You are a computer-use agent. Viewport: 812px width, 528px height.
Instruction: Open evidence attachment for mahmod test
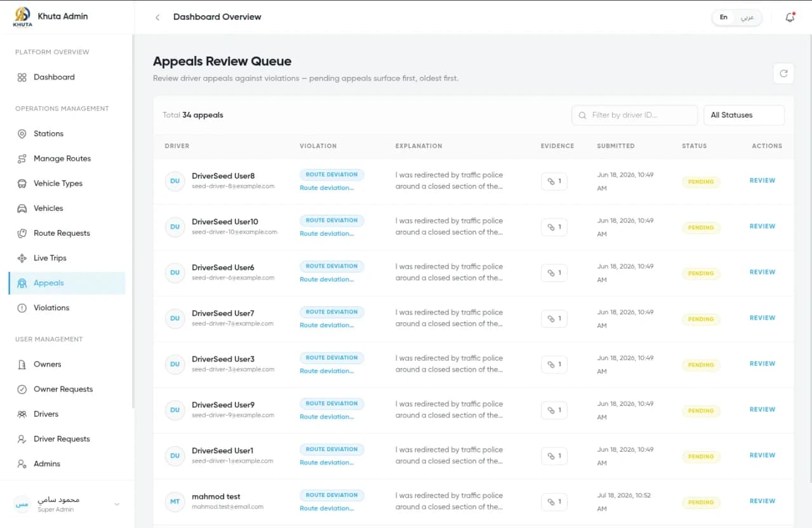(554, 501)
